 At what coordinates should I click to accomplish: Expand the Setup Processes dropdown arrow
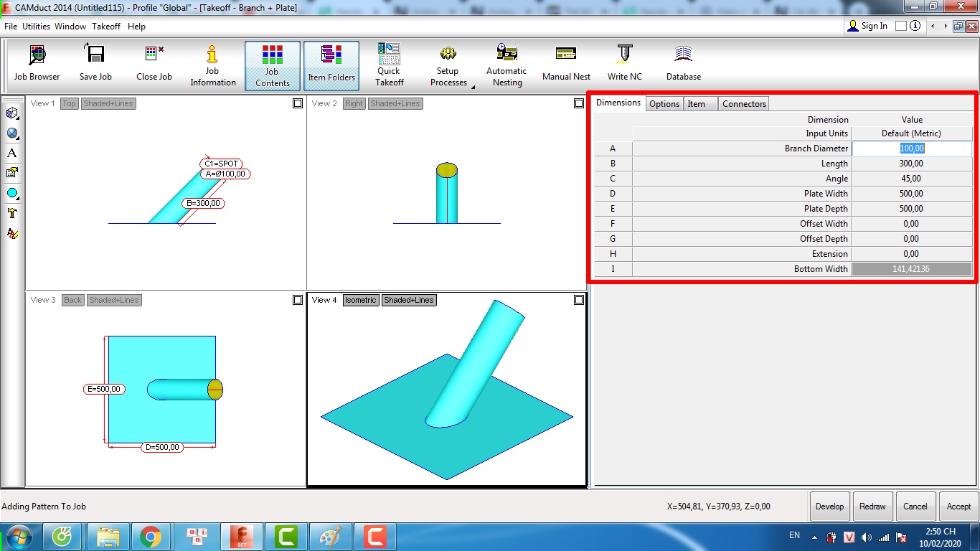[473, 86]
